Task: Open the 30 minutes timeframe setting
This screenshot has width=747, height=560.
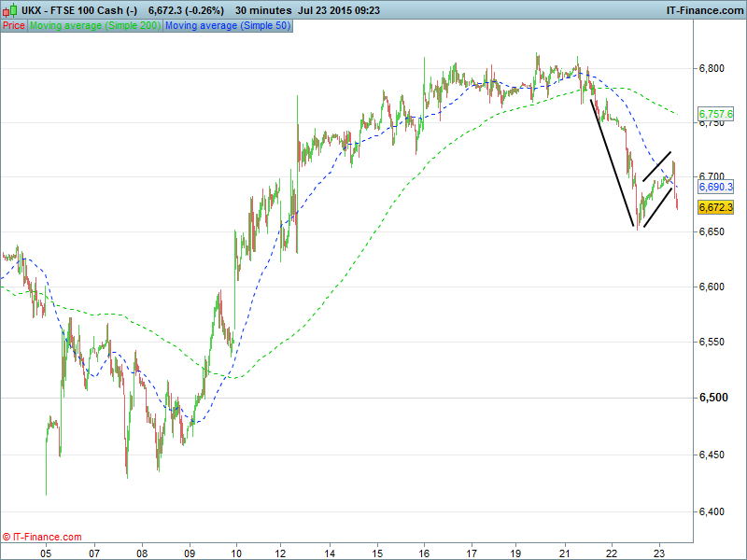Action: tap(262, 9)
